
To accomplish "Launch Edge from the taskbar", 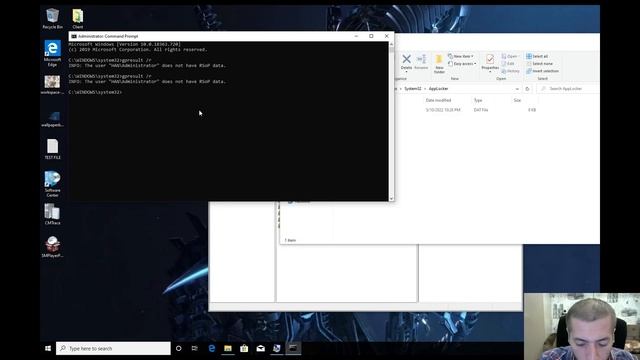I will point(211,348).
